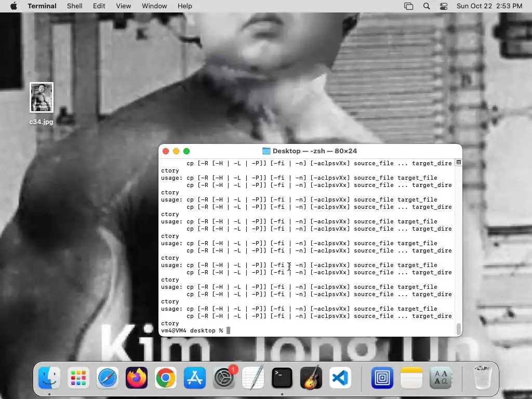The width and height of the screenshot is (532, 399).
Task: Click the command prompt 'vm4@VM4 desktop %'
Action: [192, 330]
